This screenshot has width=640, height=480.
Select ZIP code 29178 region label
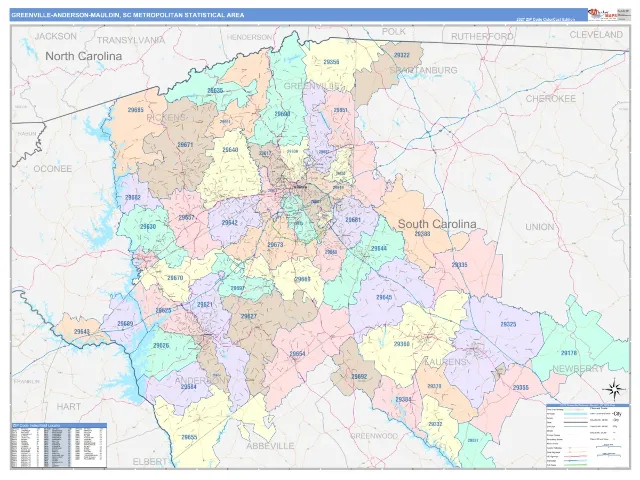click(x=569, y=353)
